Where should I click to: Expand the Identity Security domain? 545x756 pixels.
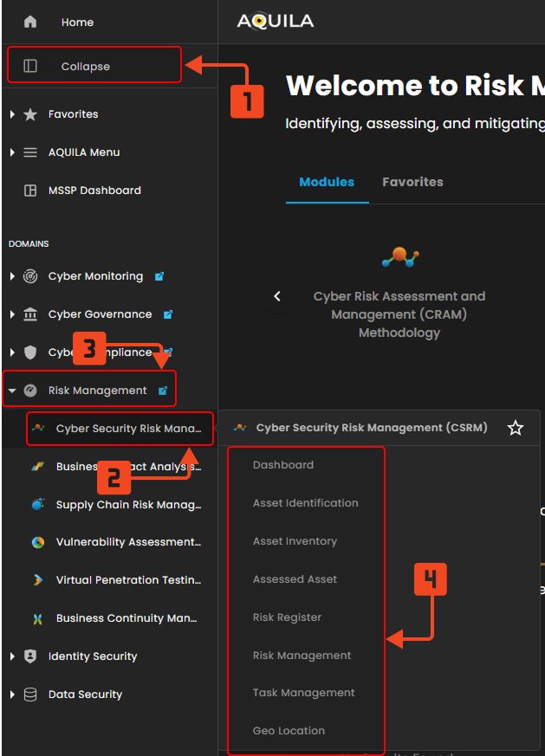tap(12, 656)
